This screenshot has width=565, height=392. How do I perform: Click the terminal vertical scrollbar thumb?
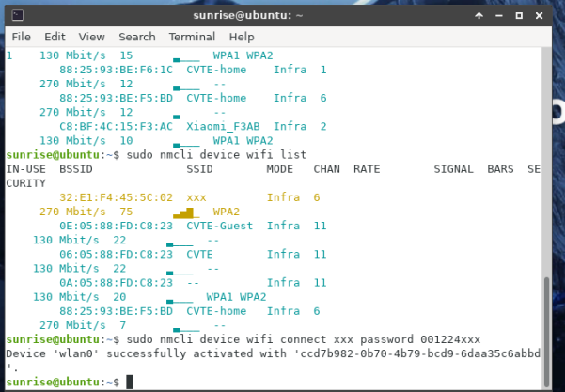tap(546, 332)
